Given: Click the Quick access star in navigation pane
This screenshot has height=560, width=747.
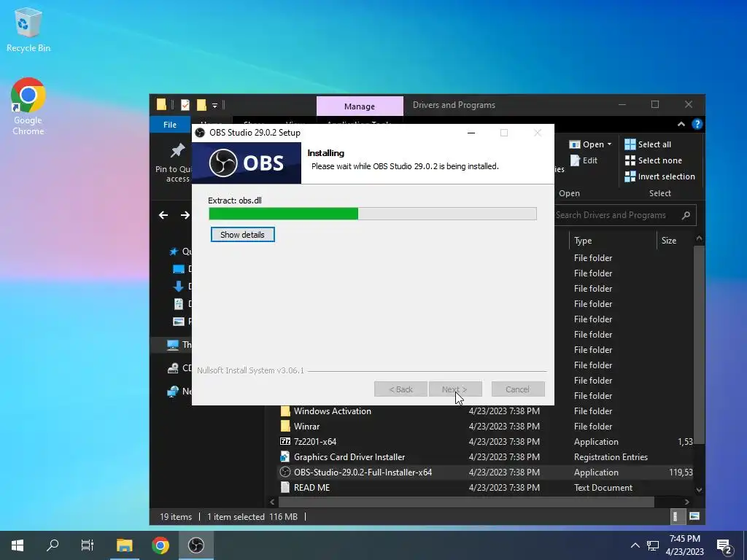Looking at the screenshot, I should point(174,251).
